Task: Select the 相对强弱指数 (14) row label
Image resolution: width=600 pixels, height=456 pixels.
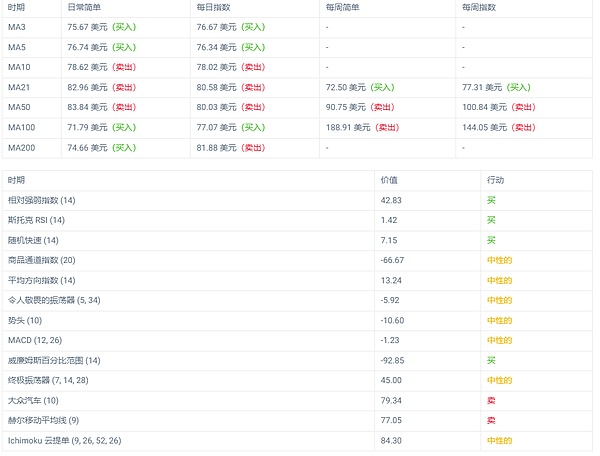Action: pos(42,200)
